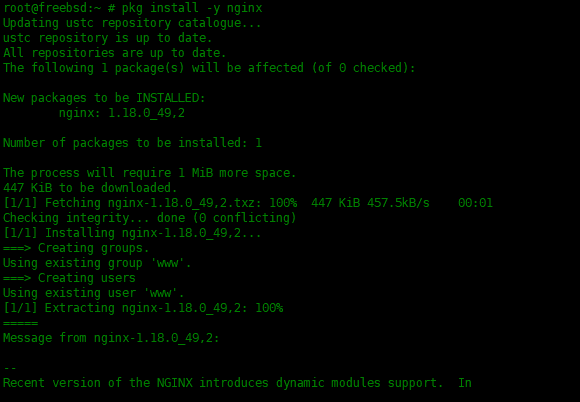
Task: Click 'Number of packages to be installed: 1'
Action: (132, 143)
